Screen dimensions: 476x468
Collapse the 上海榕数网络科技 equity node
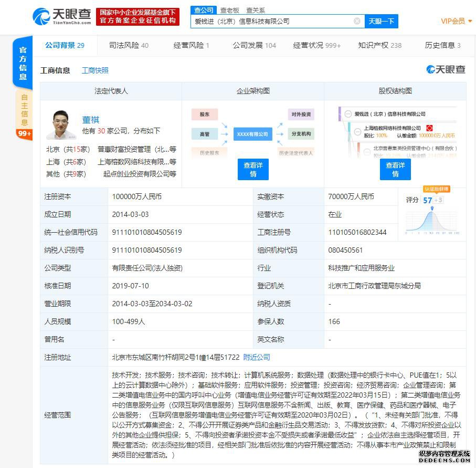[x=357, y=132]
